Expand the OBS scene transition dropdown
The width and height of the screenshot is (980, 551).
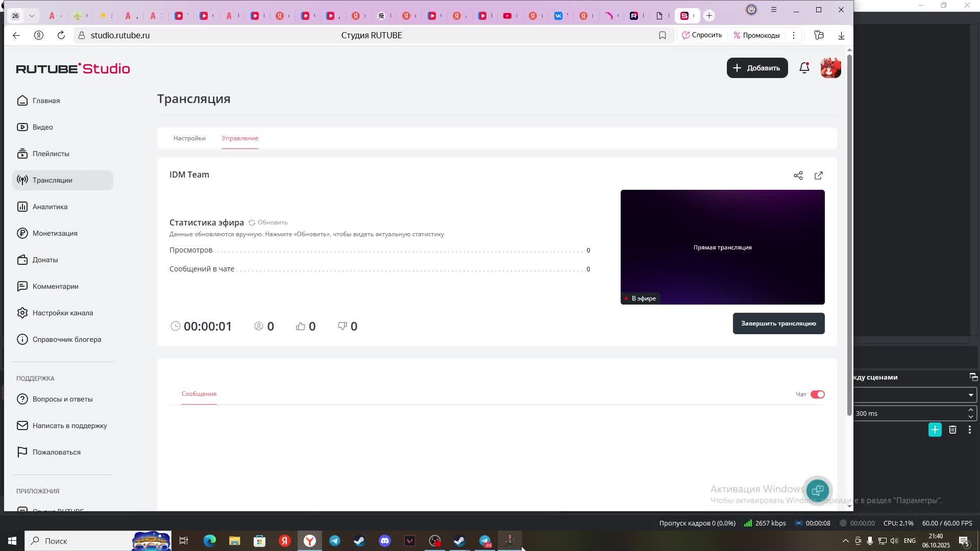tap(970, 395)
